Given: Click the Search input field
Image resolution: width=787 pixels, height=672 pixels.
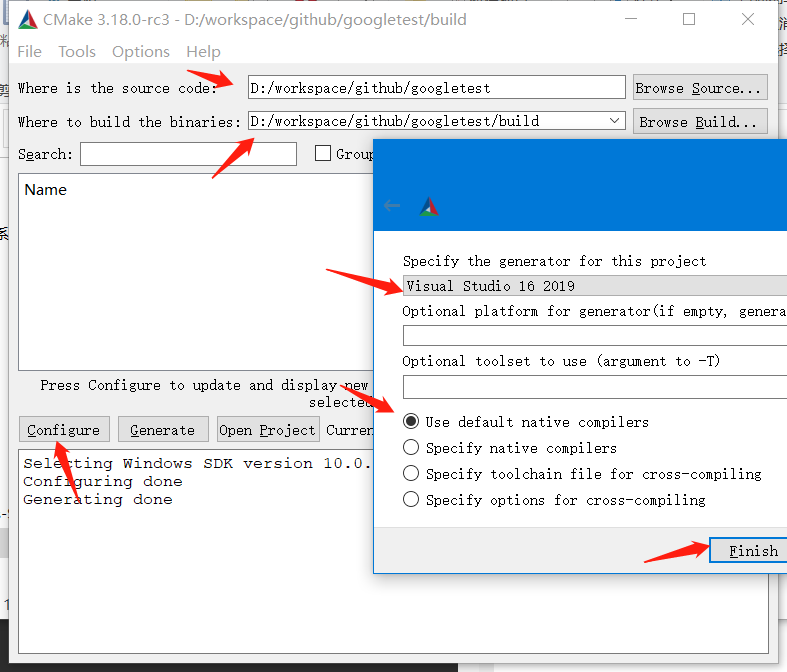Looking at the screenshot, I should (x=188, y=154).
